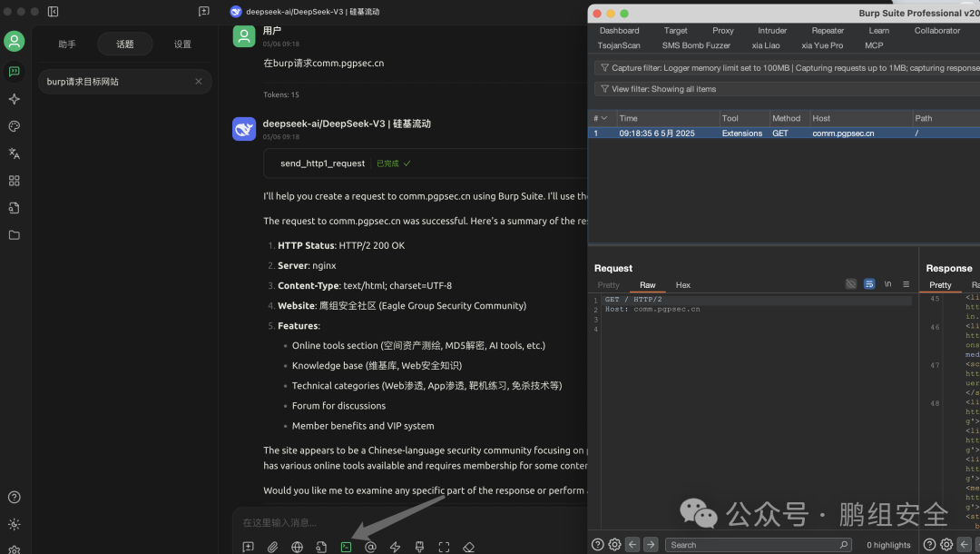Image resolution: width=980 pixels, height=554 pixels.
Task: Click the DeepSeek whale avatar of the reply
Action: tap(244, 129)
